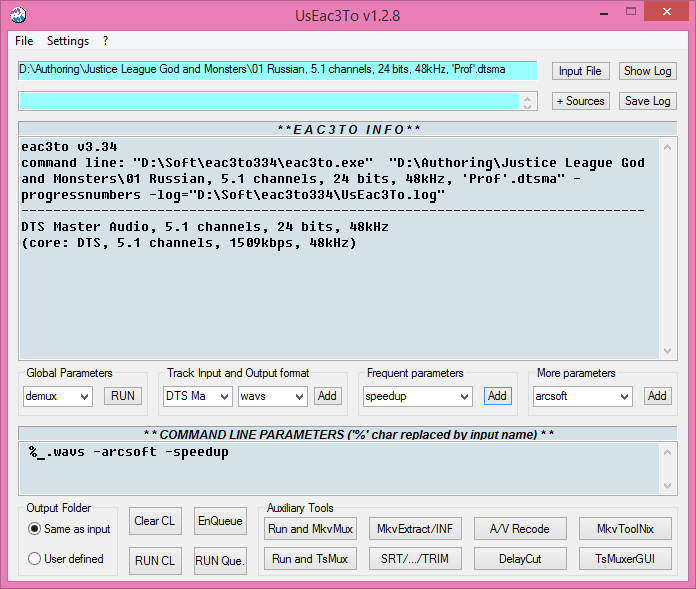Maximize the UsEac3To window
696x589 pixels.
(631, 12)
